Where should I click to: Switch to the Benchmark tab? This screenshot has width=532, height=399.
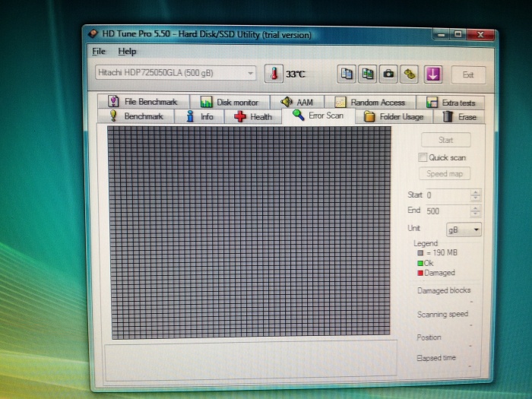[136, 116]
